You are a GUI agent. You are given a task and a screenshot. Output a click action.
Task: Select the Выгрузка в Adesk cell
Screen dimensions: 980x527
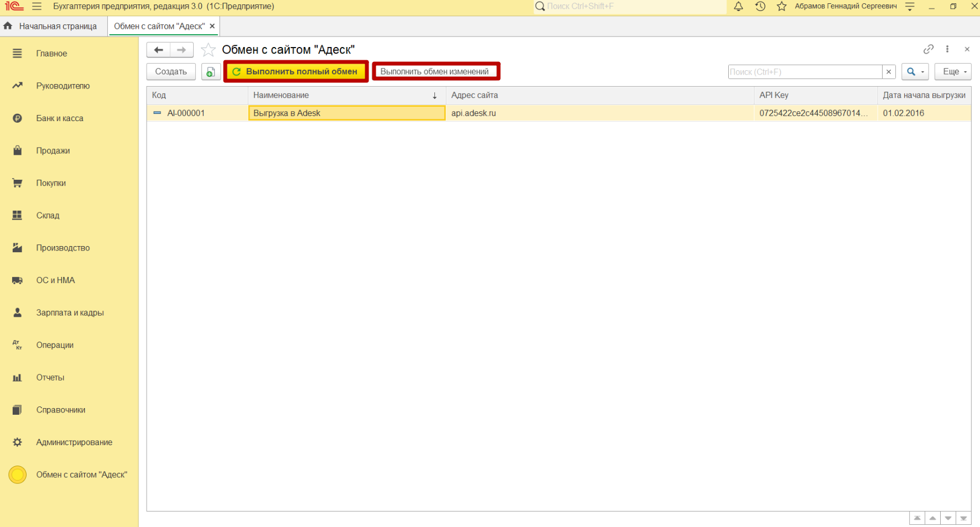tap(347, 113)
